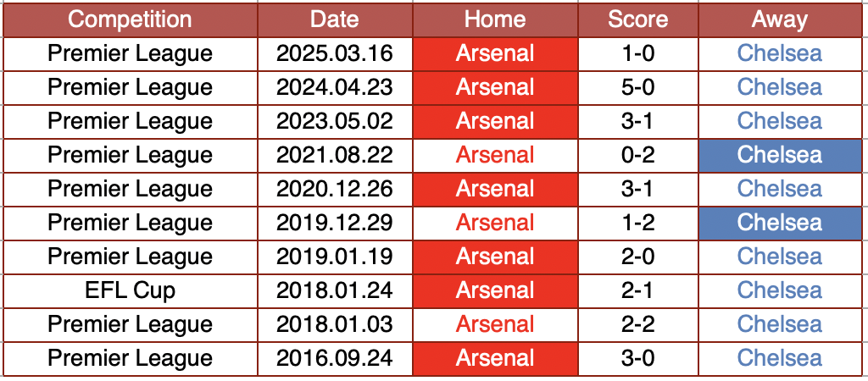Click the Competition column header

[x=130, y=19]
